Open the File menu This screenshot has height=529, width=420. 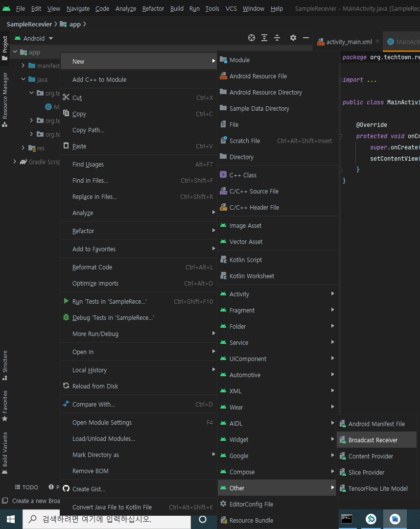(21, 8)
